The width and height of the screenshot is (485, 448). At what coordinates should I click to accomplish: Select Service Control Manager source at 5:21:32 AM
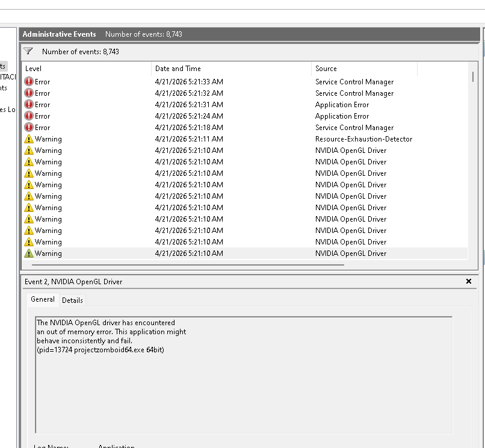click(354, 93)
